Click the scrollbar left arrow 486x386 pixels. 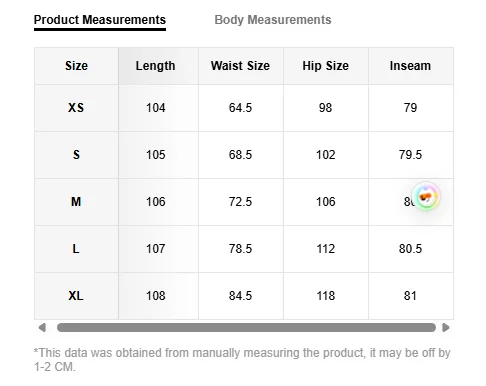click(42, 327)
